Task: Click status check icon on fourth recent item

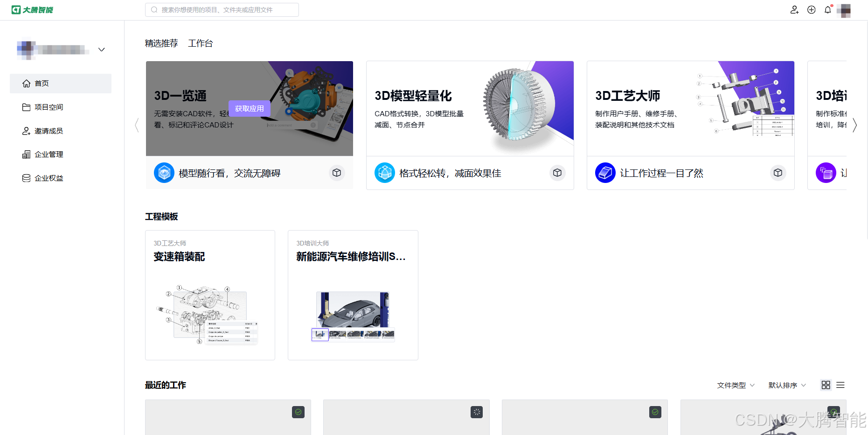Action: pyautogui.click(x=834, y=412)
